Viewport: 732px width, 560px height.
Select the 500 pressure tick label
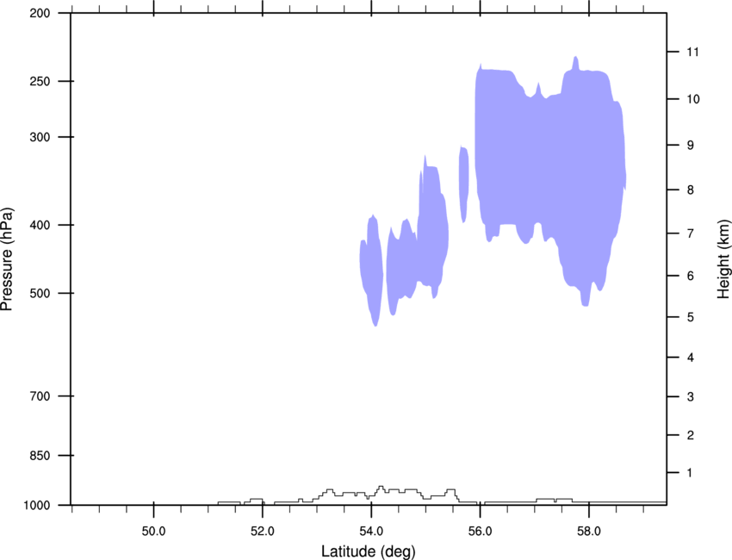click(40, 293)
